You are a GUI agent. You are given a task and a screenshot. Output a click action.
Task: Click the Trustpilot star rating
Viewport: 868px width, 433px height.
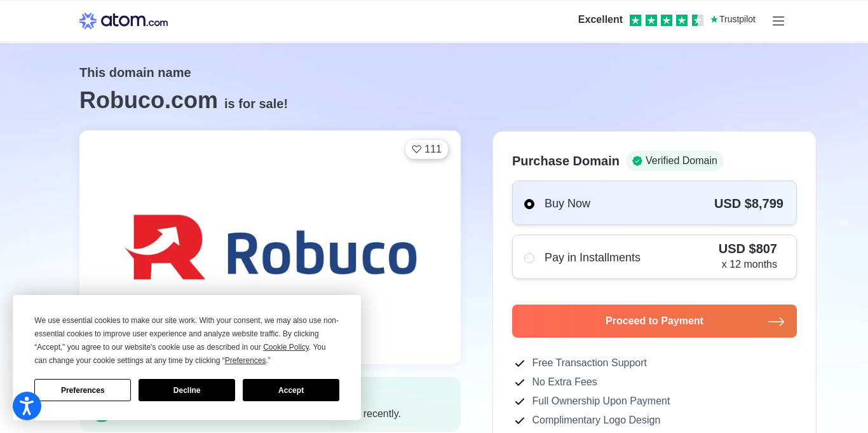point(666,20)
